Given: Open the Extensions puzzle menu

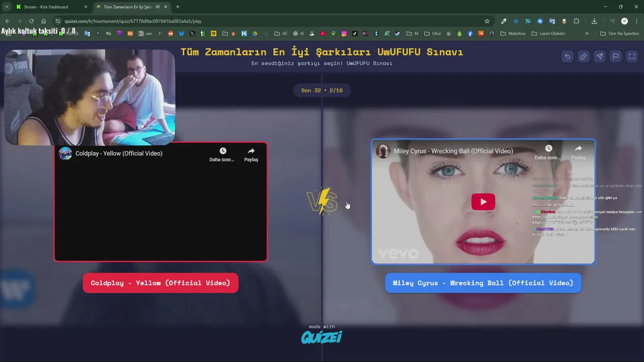Looking at the screenshot, I should [x=576, y=21].
